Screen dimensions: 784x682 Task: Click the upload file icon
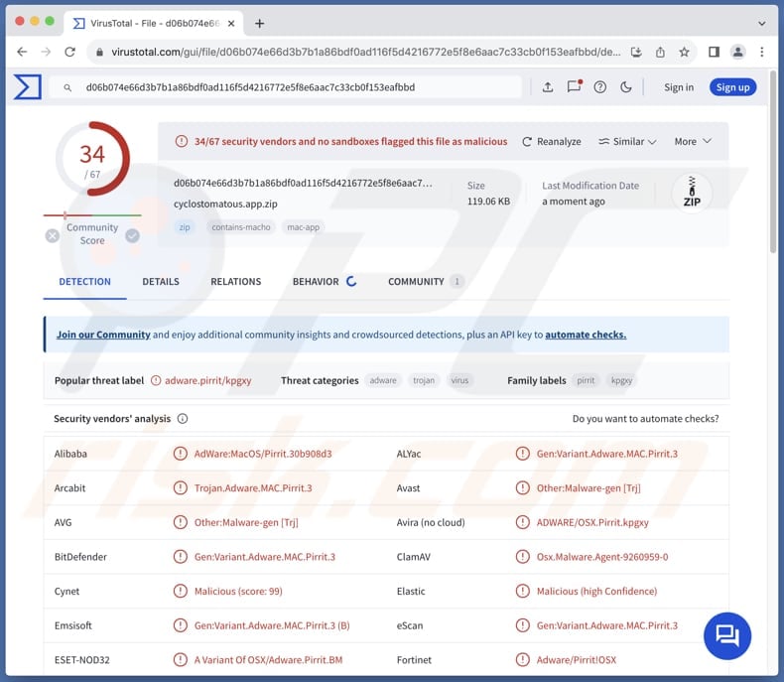click(x=548, y=87)
